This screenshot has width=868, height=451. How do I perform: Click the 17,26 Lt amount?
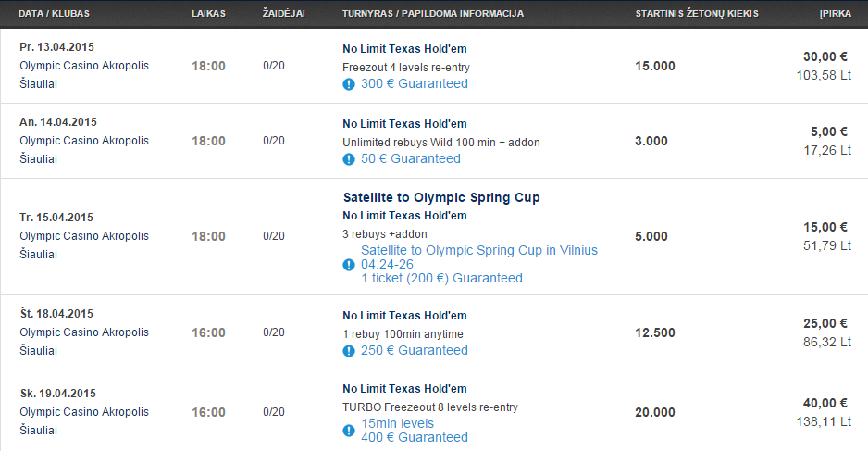click(x=827, y=151)
